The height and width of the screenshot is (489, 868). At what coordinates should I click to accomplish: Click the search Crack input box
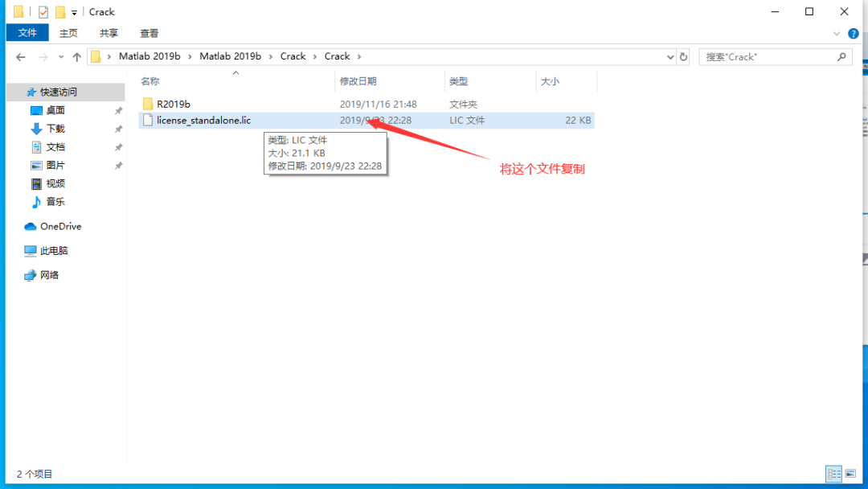point(768,56)
